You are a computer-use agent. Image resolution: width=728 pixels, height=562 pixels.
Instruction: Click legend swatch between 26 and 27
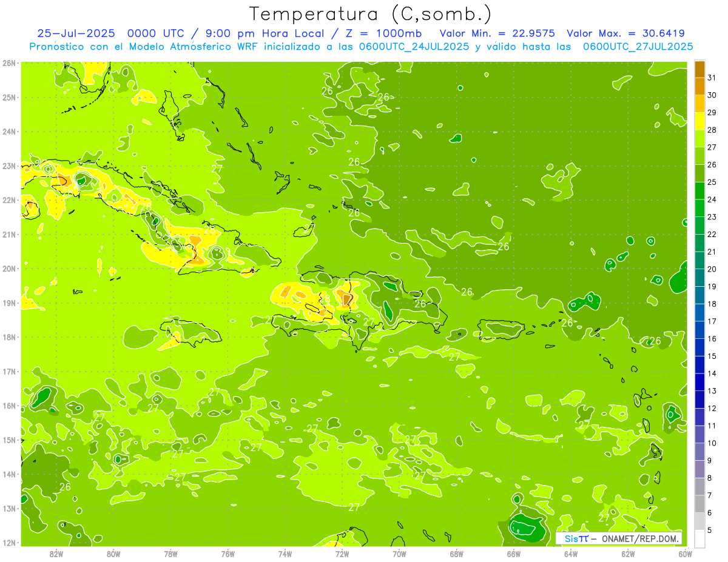point(700,156)
